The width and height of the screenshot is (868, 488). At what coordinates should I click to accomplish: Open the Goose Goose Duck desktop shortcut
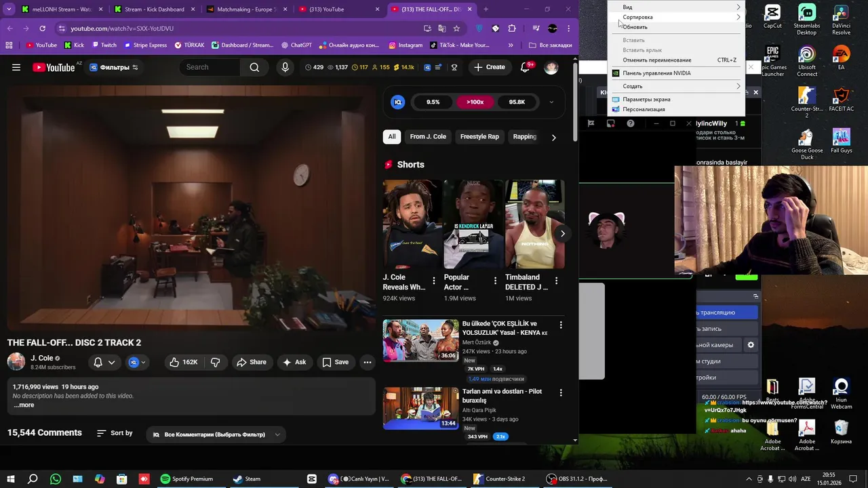coord(806,144)
